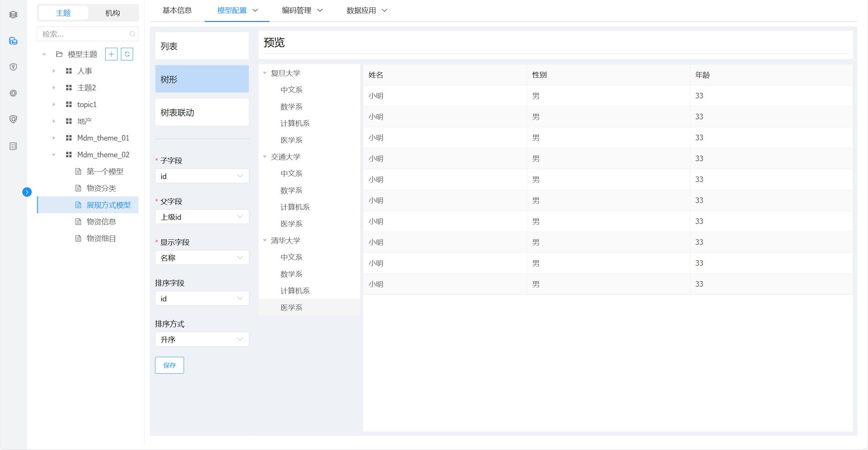Viewport: 868px width, 450px height.
Task: Open the shield location sidebar icon
Action: point(13,67)
